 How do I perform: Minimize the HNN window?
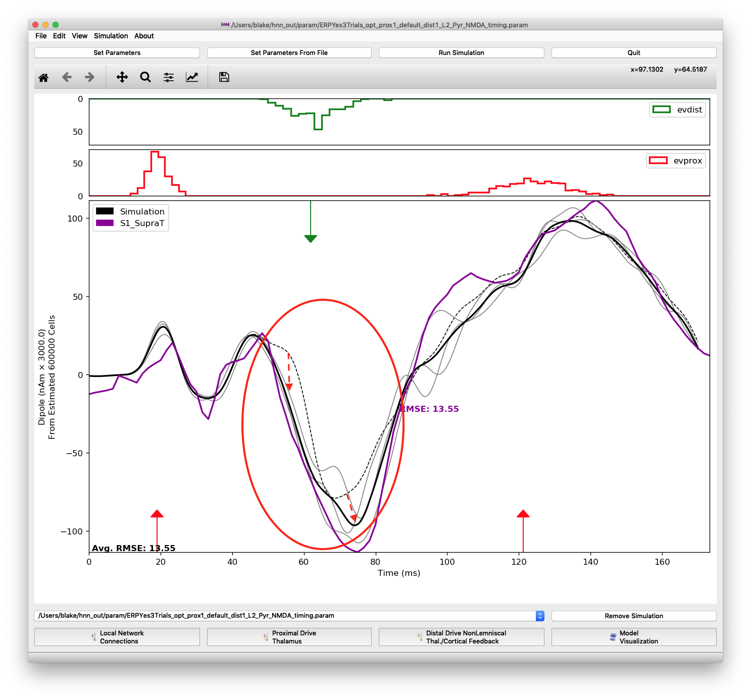pos(45,25)
